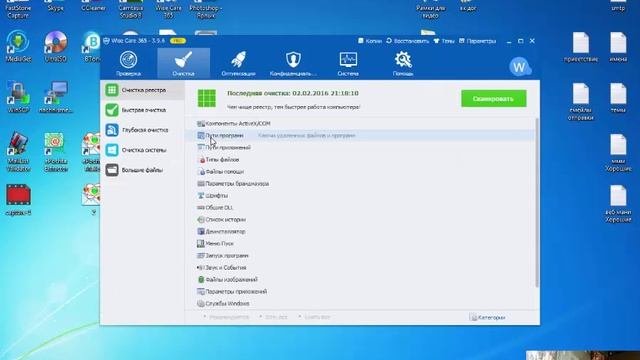This screenshot has height=360, width=640.
Task: Click the Шрифты row icon
Action: [x=201, y=196]
